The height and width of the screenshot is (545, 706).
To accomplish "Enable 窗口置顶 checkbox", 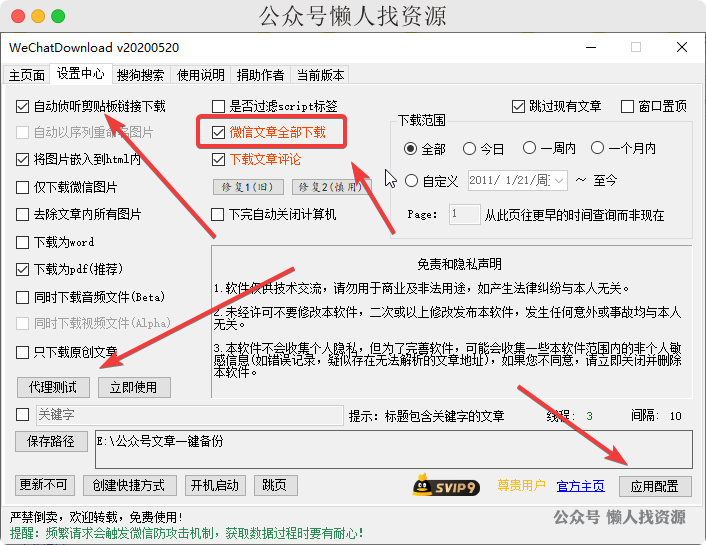I will coord(627,107).
